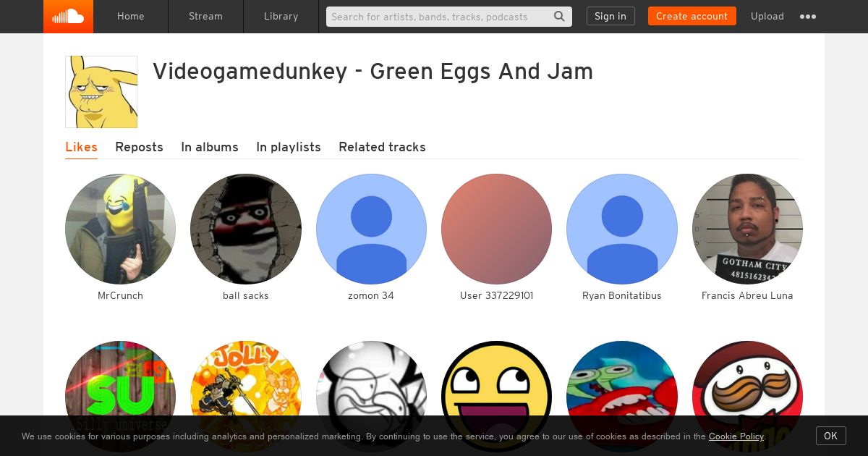Viewport: 868px width, 456px height.
Task: Click the search magnifier icon
Action: tap(560, 16)
